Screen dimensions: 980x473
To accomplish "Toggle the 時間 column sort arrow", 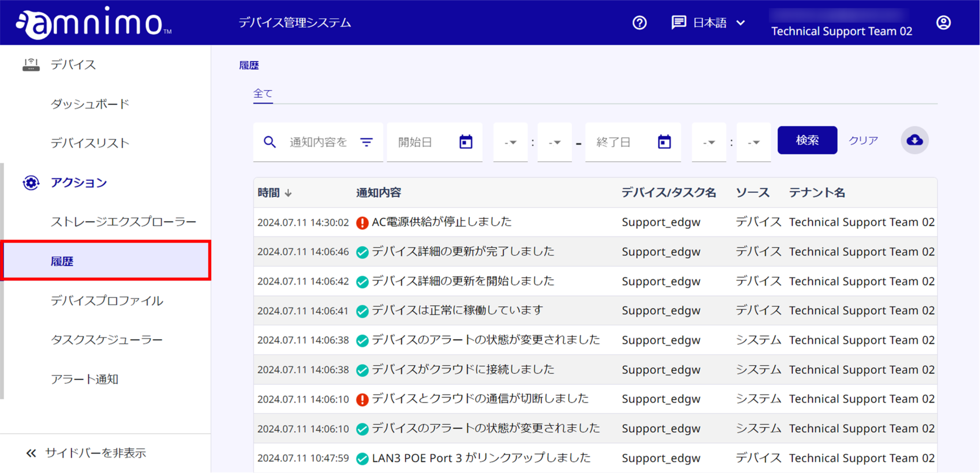I will (289, 192).
